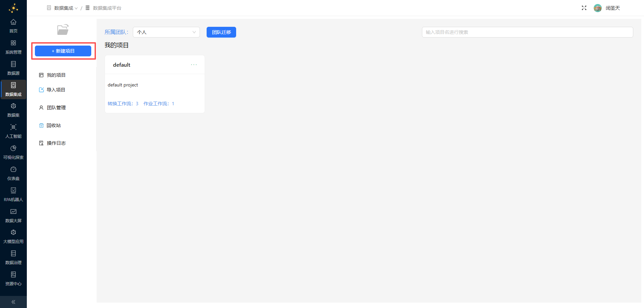Open 可视化探索 visual exploration icon
The image size is (644, 308).
click(13, 148)
